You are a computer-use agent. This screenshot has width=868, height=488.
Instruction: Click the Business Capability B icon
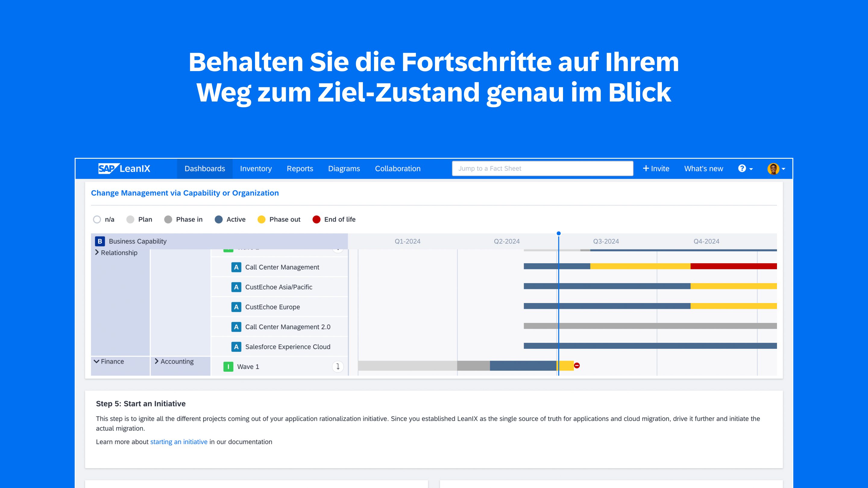point(100,241)
